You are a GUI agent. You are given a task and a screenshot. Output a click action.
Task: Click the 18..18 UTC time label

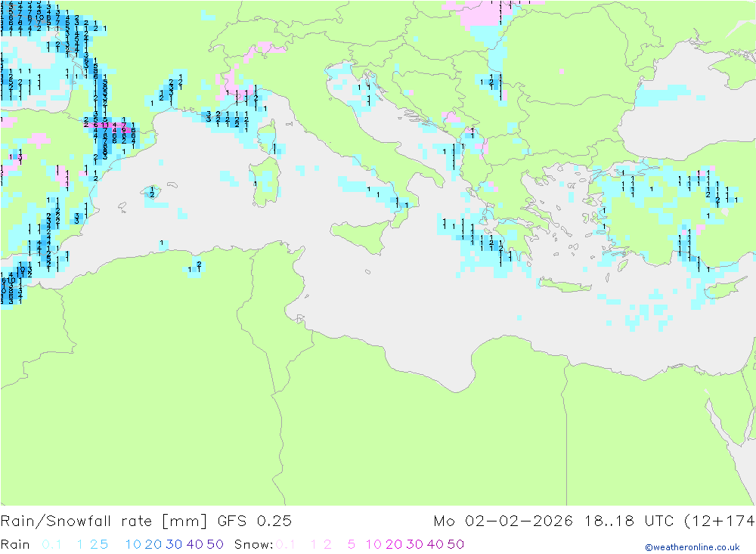point(631,522)
